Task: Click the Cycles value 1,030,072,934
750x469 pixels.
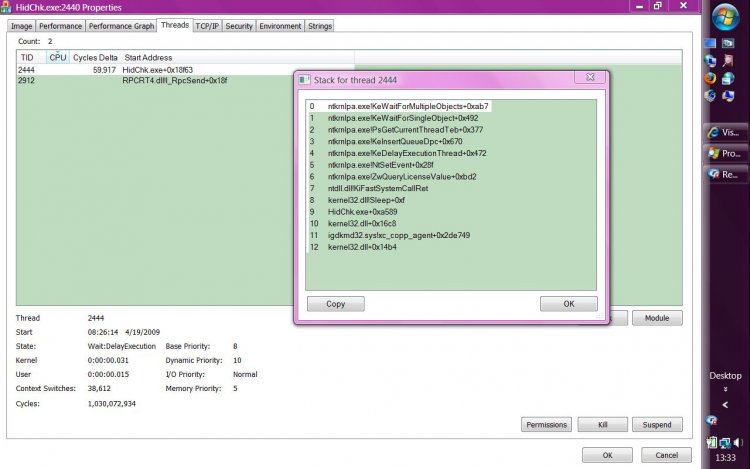Action: tap(111, 404)
